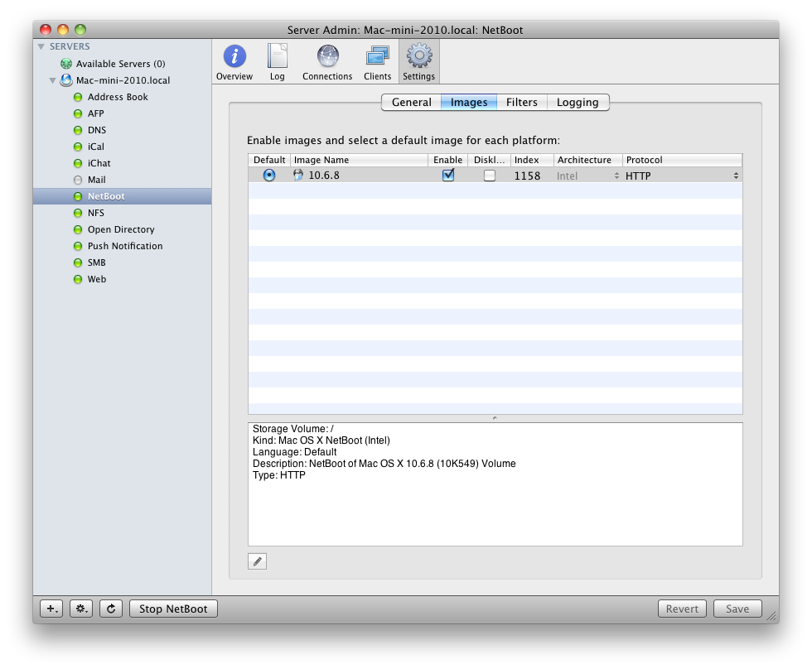Switch to the Images tab
812x669 pixels.
pos(469,102)
